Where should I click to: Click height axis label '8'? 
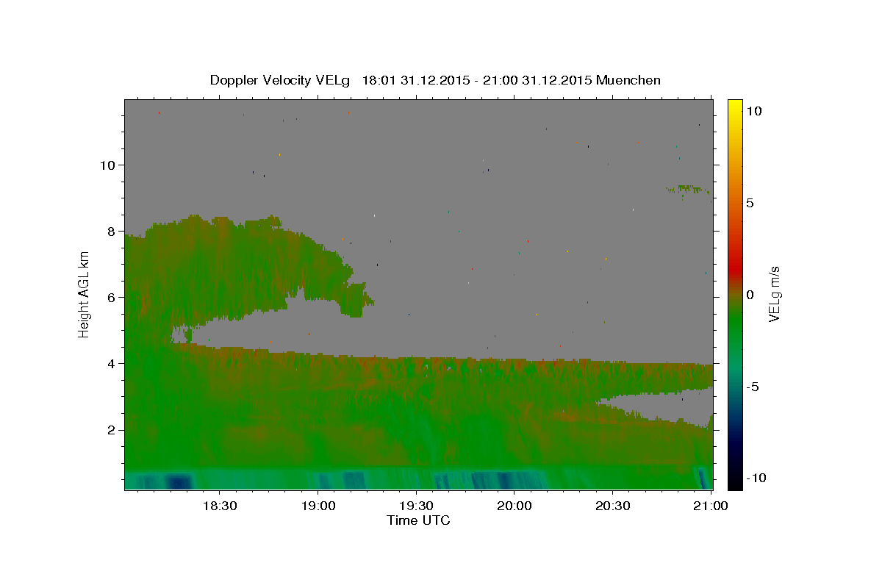click(112, 231)
